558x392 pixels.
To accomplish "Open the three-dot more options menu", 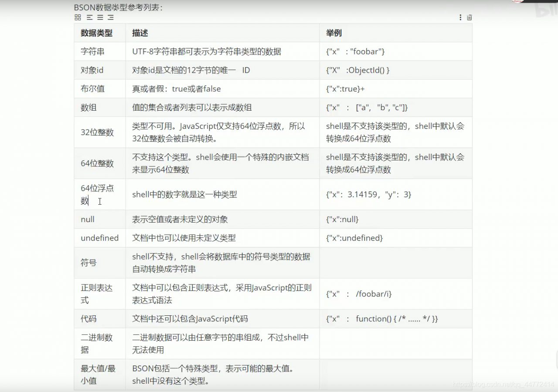I will 460,17.
